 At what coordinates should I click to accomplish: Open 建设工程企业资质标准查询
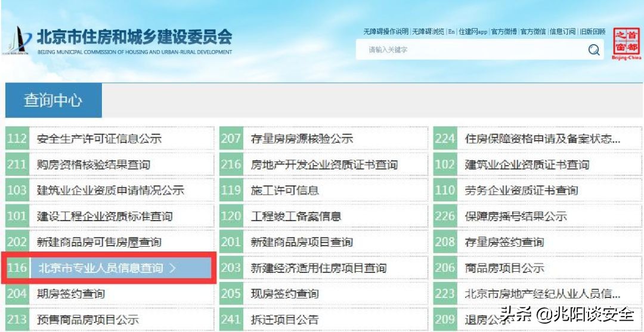tap(104, 216)
